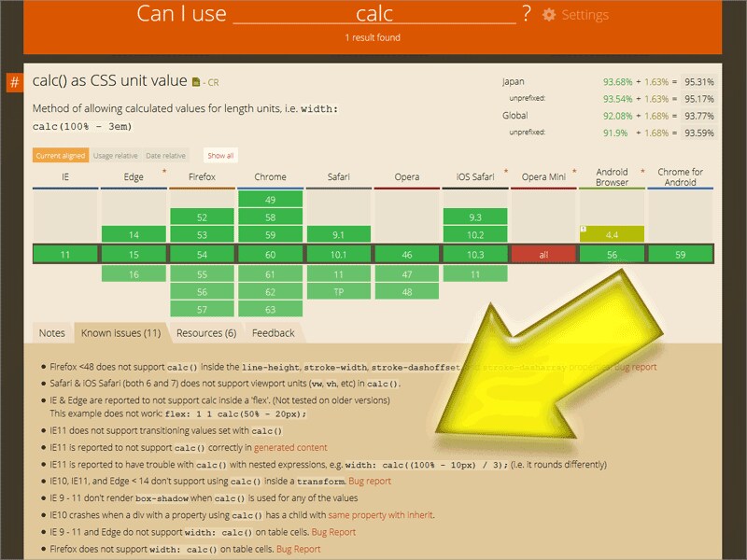Screen dimensions: 747x560
Task: Click calc() as CSS unit value title
Action: tap(109, 80)
